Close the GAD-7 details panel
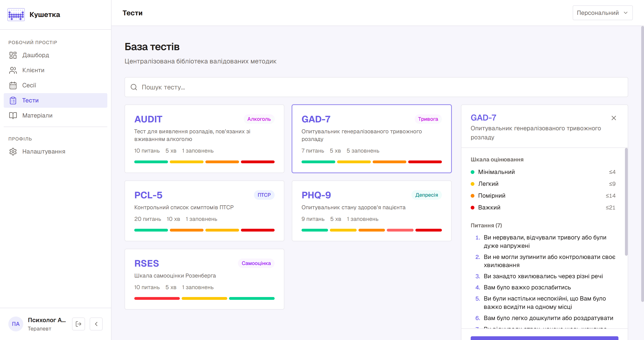 click(x=614, y=118)
